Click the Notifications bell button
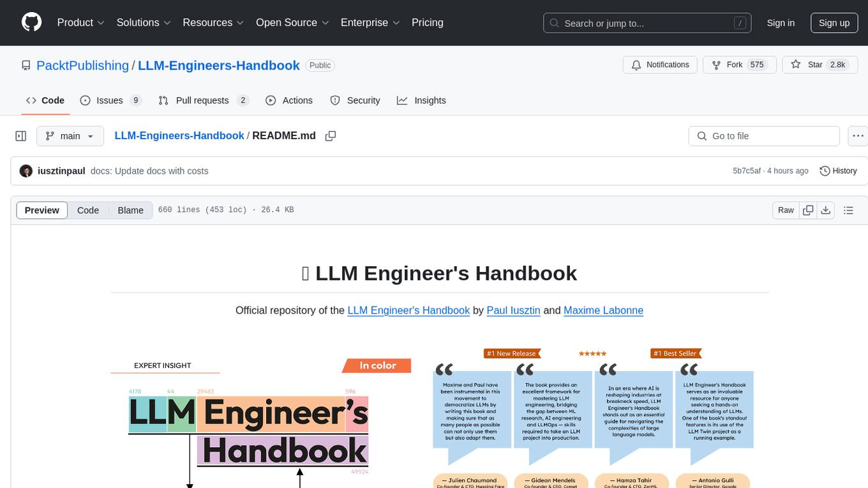Screen dimensions: 868x488 660,65
